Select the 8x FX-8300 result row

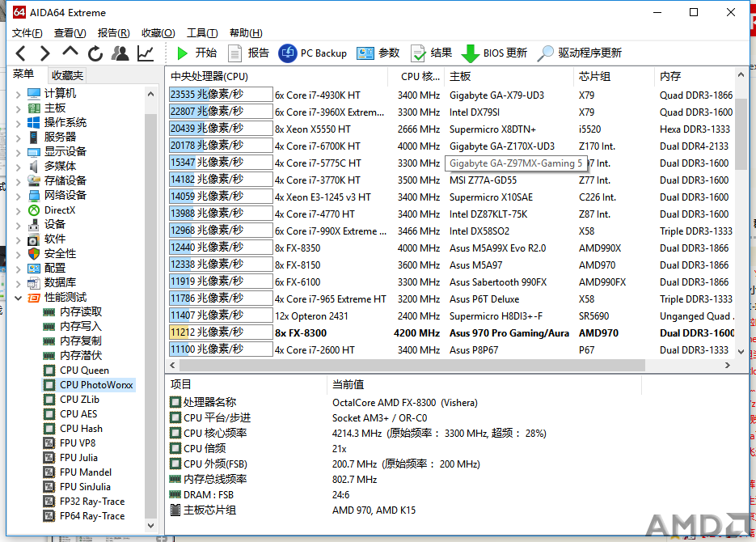(451, 333)
